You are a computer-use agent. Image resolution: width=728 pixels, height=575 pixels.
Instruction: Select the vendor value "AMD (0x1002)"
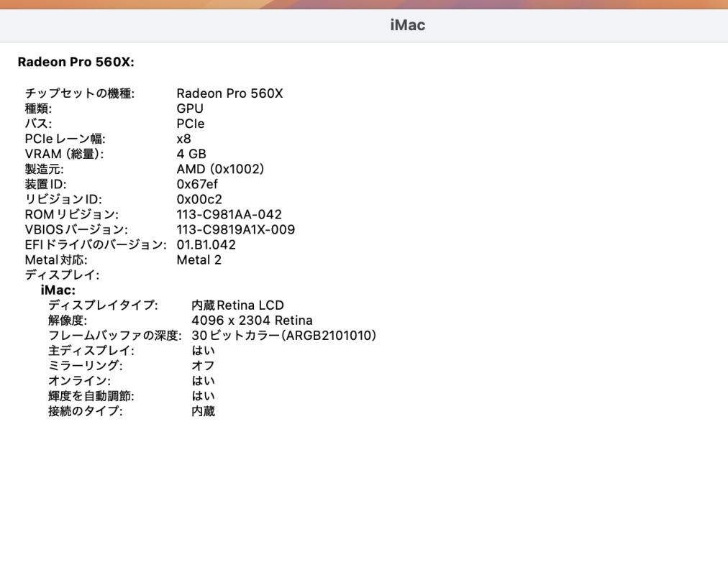(x=220, y=169)
